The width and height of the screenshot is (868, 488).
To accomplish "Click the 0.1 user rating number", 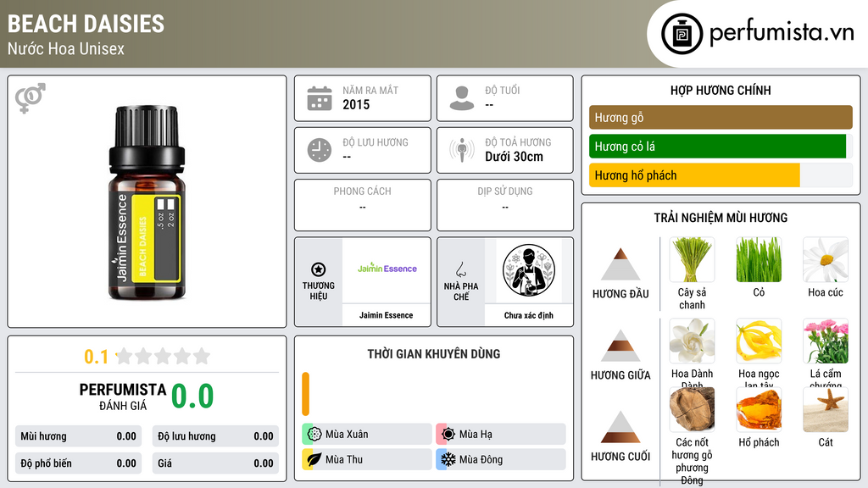I will [96, 357].
